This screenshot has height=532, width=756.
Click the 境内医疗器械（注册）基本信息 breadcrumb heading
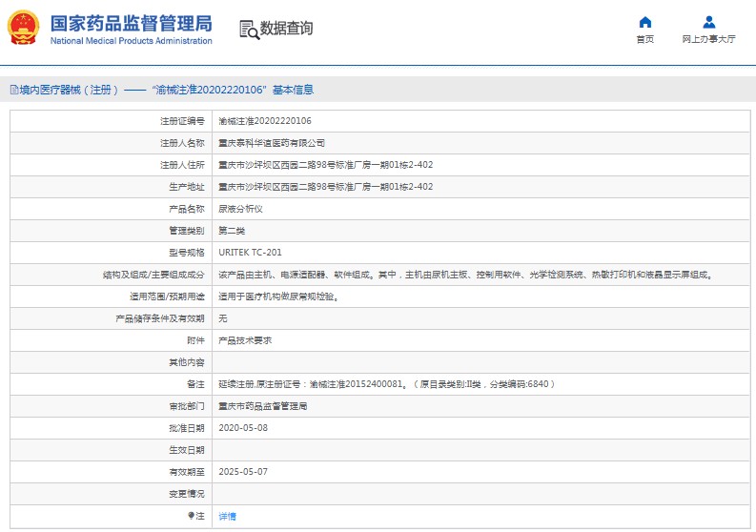[166, 90]
